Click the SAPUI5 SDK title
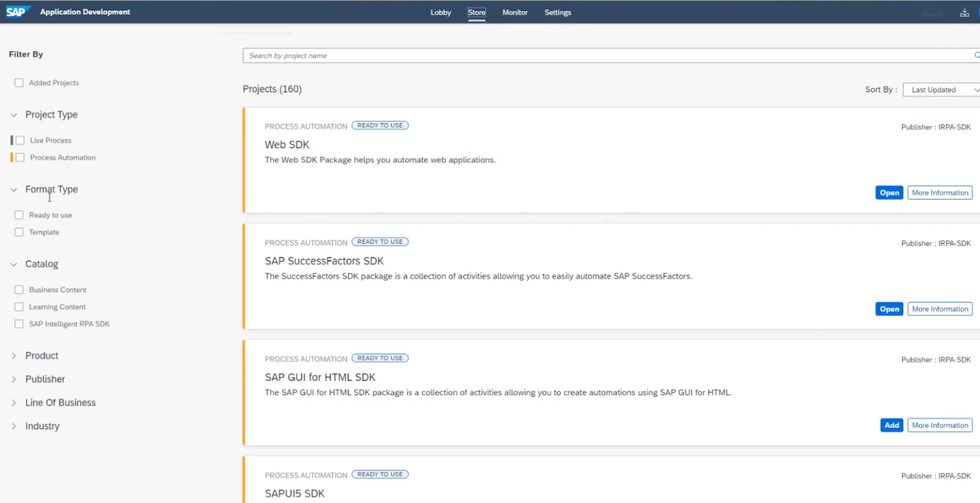The height and width of the screenshot is (503, 980). point(295,494)
